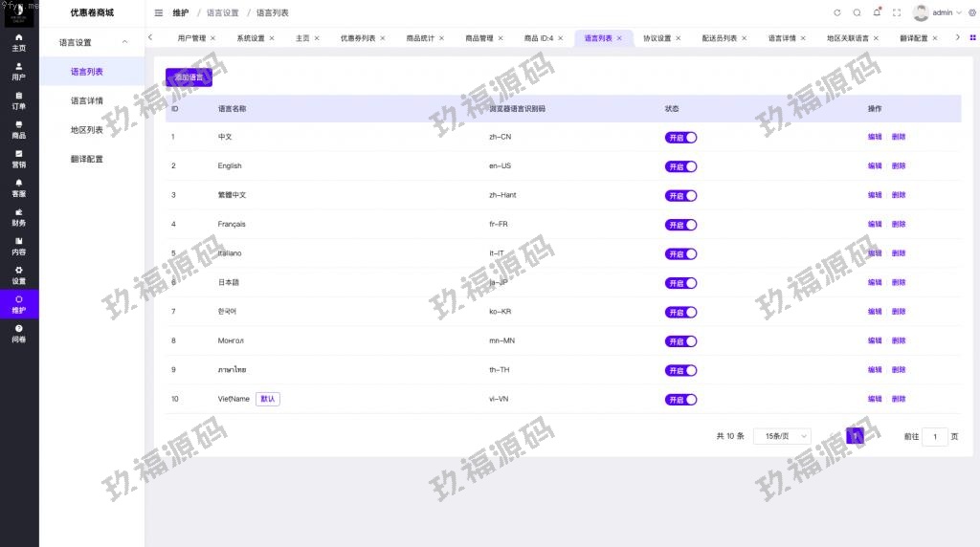Open the gear settings icon beside admin

(972, 12)
